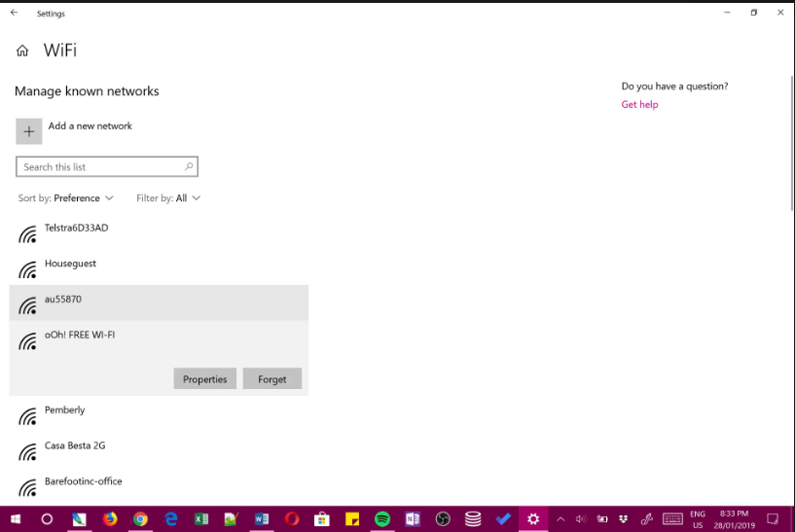Click the Barefootinc-office signal icon
Image resolution: width=795 pixels, height=532 pixels.
click(x=28, y=487)
